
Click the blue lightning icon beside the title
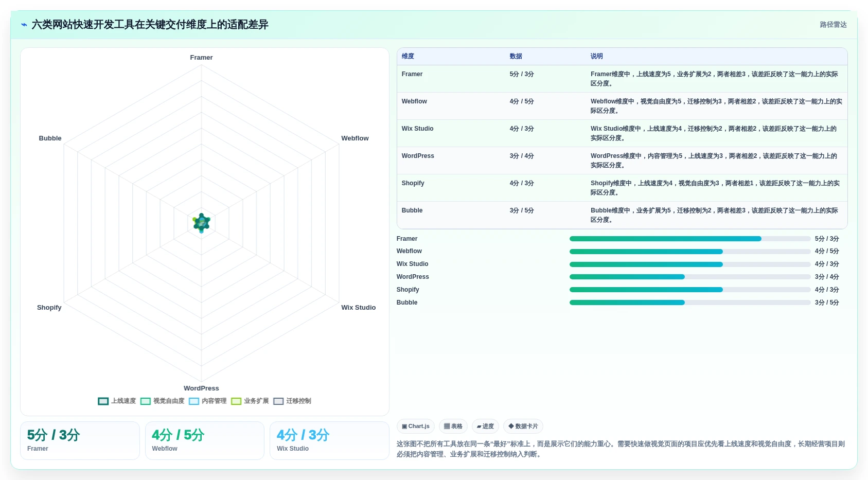pyautogui.click(x=24, y=25)
